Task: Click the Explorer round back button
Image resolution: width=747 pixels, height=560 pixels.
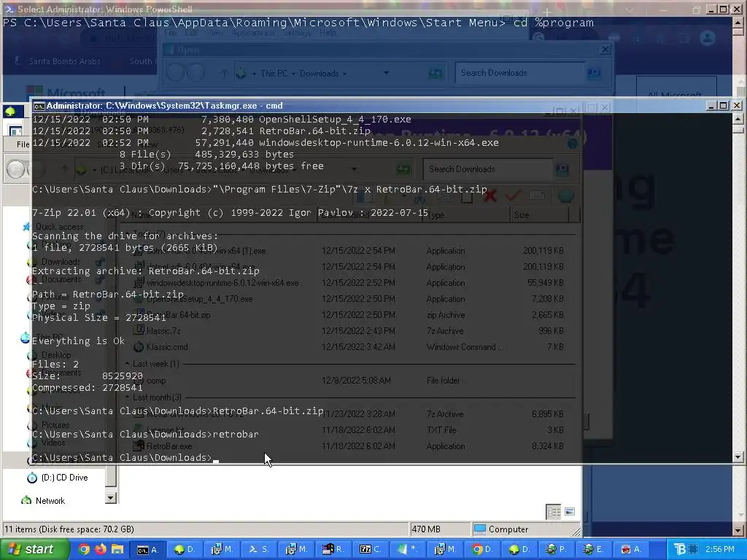Action: 15,169
